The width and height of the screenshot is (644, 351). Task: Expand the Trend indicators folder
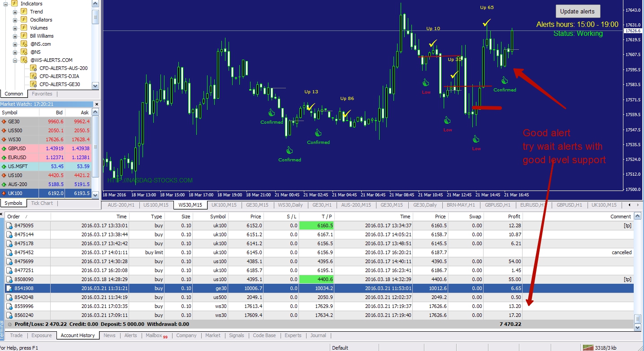[15, 12]
